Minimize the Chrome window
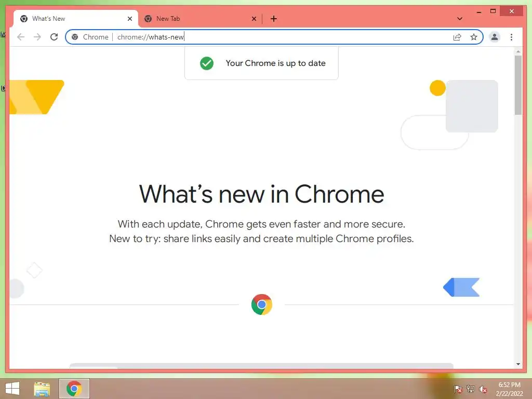The image size is (532, 399). coord(478,11)
